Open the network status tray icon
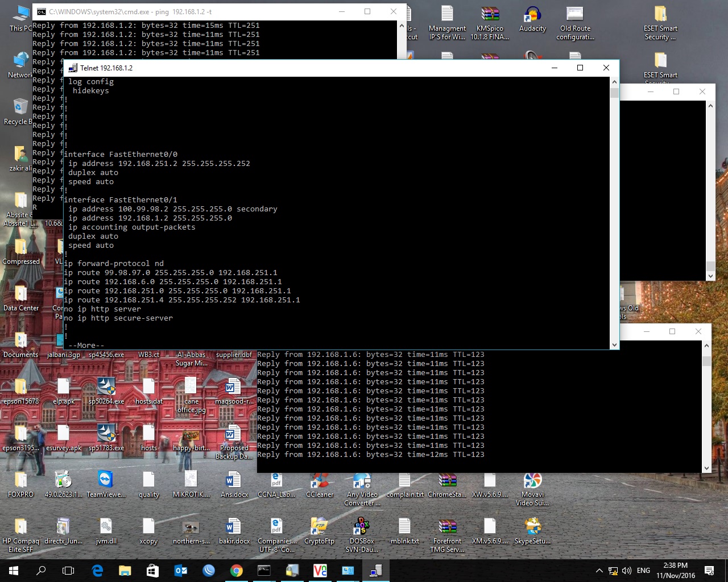 (613, 571)
